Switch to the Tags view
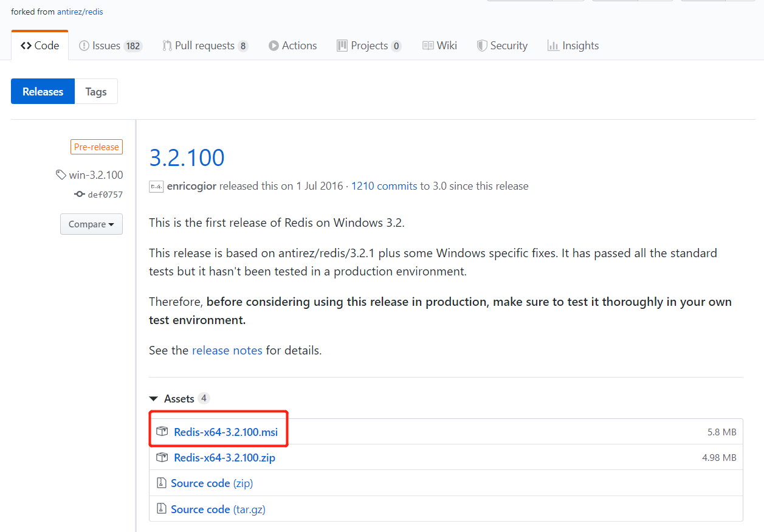This screenshot has height=532, width=764. click(x=96, y=91)
